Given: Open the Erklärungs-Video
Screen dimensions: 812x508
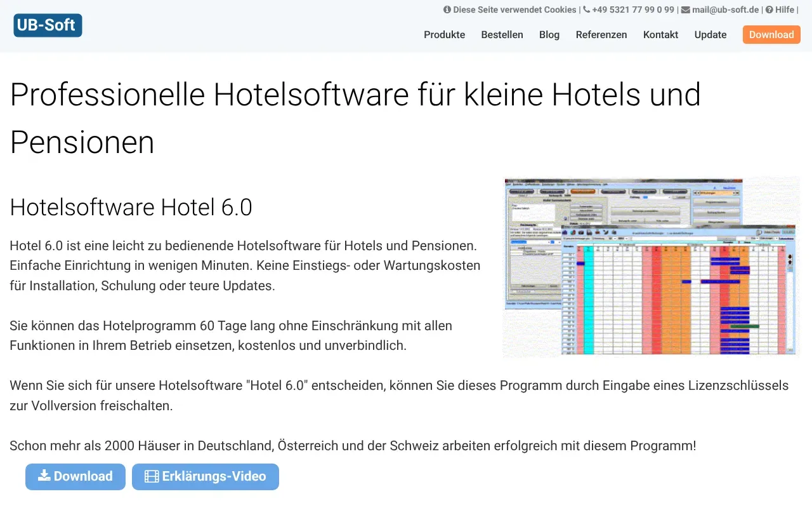Looking at the screenshot, I should tap(206, 476).
